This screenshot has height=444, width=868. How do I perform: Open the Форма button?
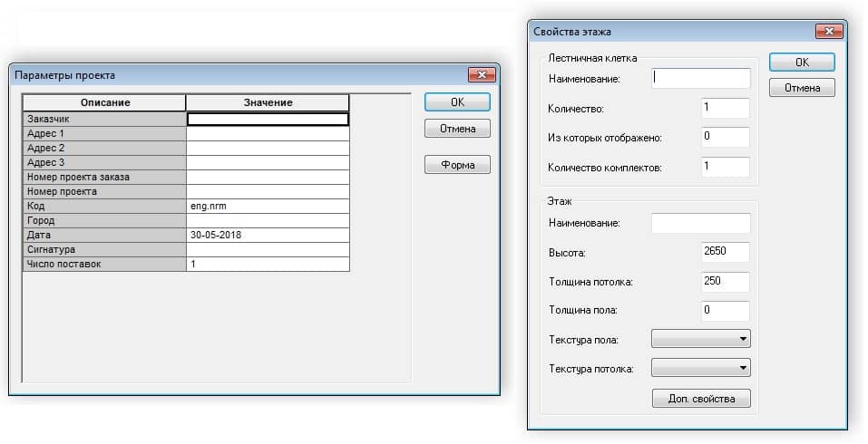click(457, 165)
